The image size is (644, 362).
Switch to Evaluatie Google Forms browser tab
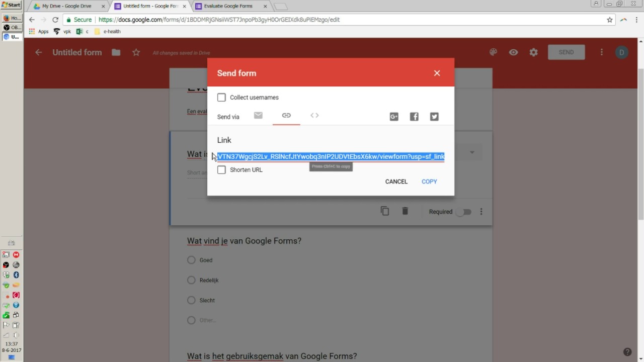[229, 6]
